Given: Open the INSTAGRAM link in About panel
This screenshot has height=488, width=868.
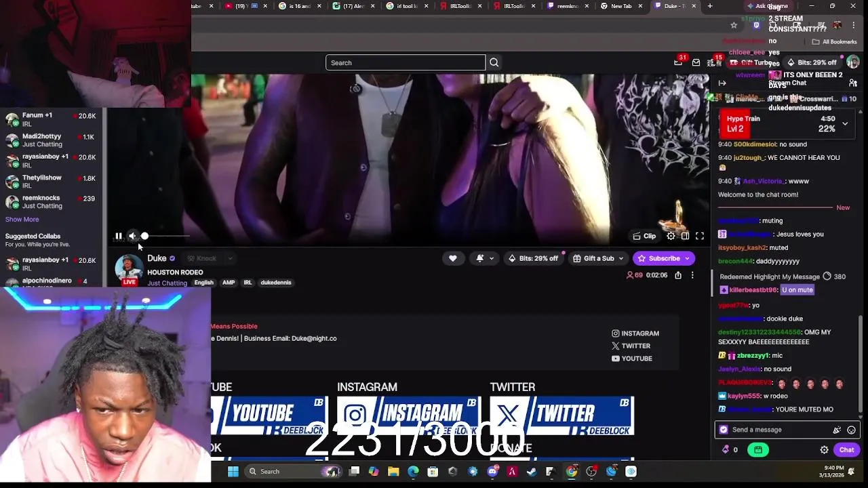Looking at the screenshot, I should 635,333.
